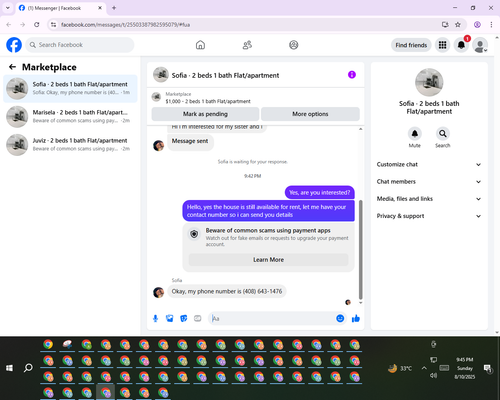The image size is (500, 400).
Task: Open Chrome profile icon
Action: point(477,25)
